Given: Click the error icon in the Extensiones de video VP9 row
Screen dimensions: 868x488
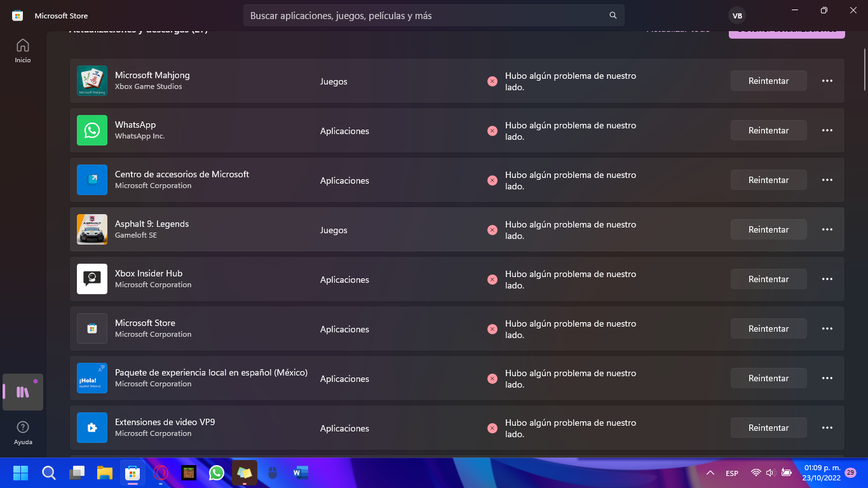Looking at the screenshot, I should (492, 428).
